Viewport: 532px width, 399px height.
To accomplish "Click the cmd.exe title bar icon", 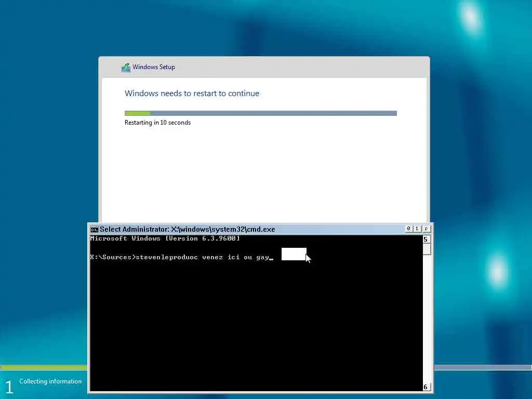I will coord(94,230).
